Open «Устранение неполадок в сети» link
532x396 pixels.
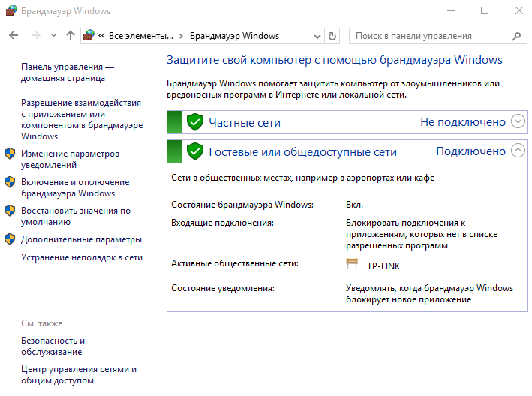82,257
